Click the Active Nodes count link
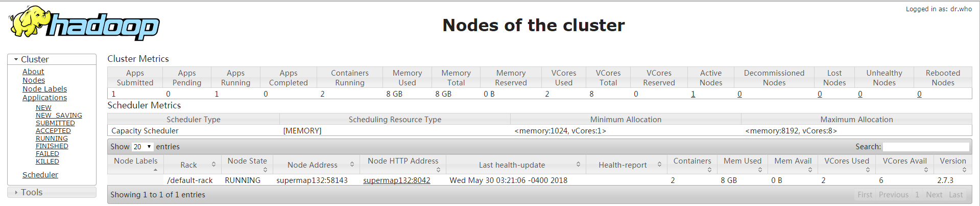Viewport: 980px width, 206px height. coord(693,94)
